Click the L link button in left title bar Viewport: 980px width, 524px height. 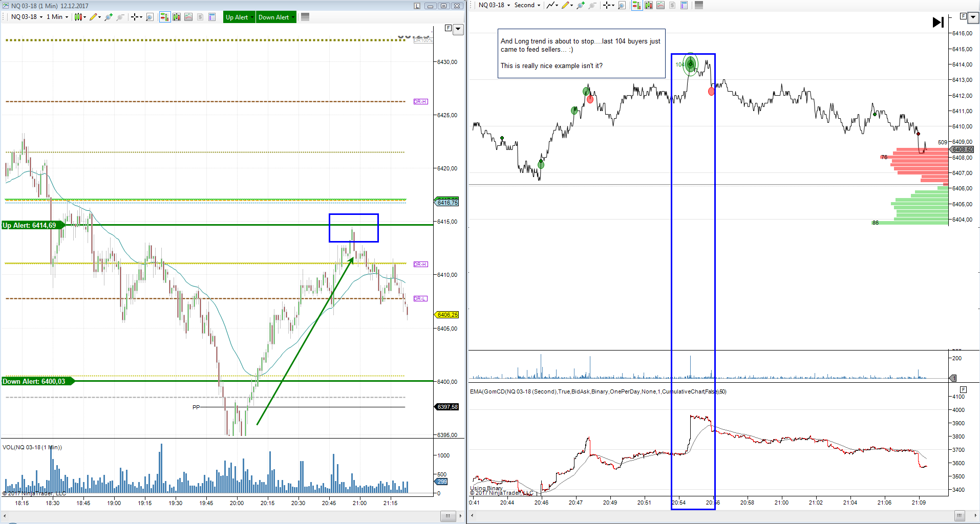(x=417, y=6)
